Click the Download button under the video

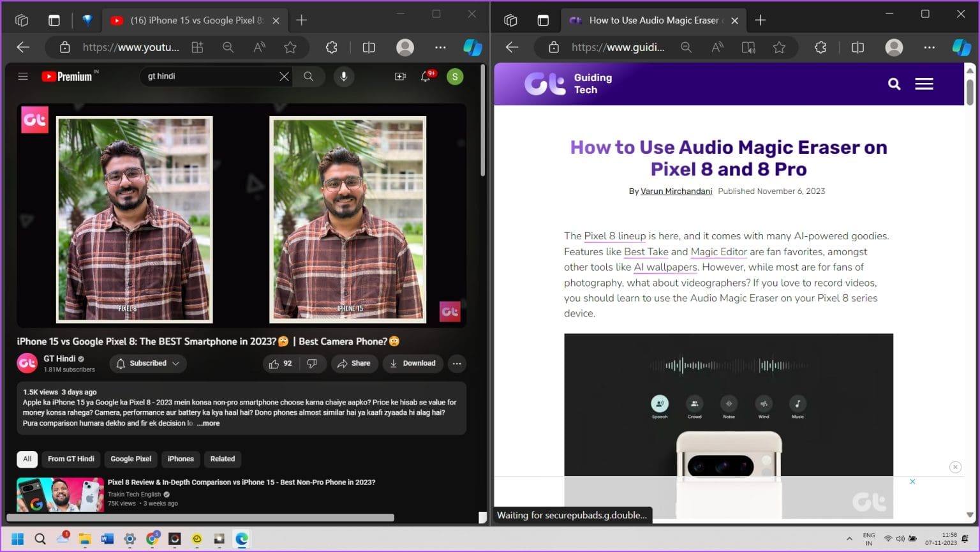(413, 363)
